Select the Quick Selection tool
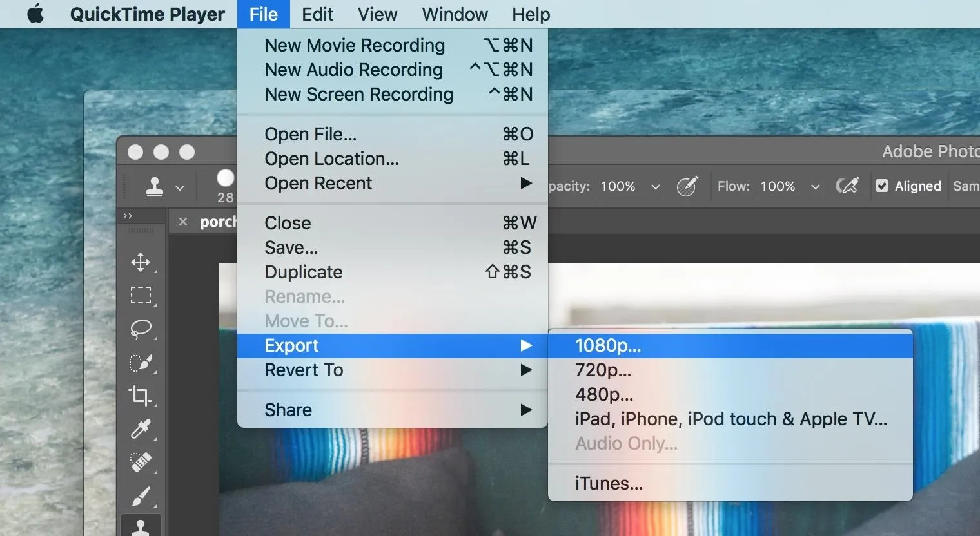980x536 pixels. pyautogui.click(x=141, y=362)
